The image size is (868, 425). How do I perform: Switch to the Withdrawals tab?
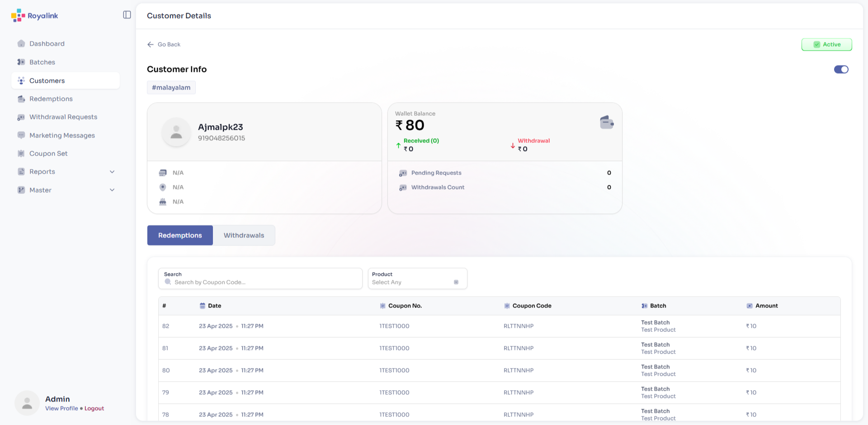click(x=244, y=236)
